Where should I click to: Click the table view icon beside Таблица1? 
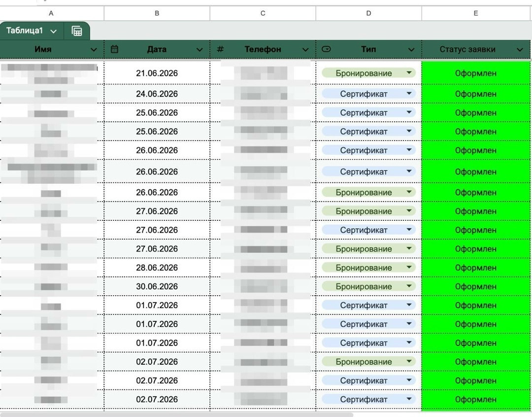[77, 31]
